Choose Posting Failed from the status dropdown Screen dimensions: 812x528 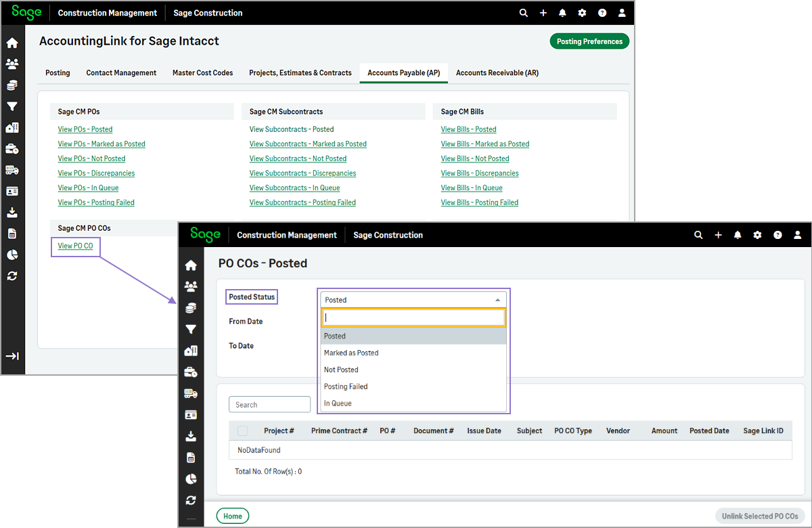[413, 387]
